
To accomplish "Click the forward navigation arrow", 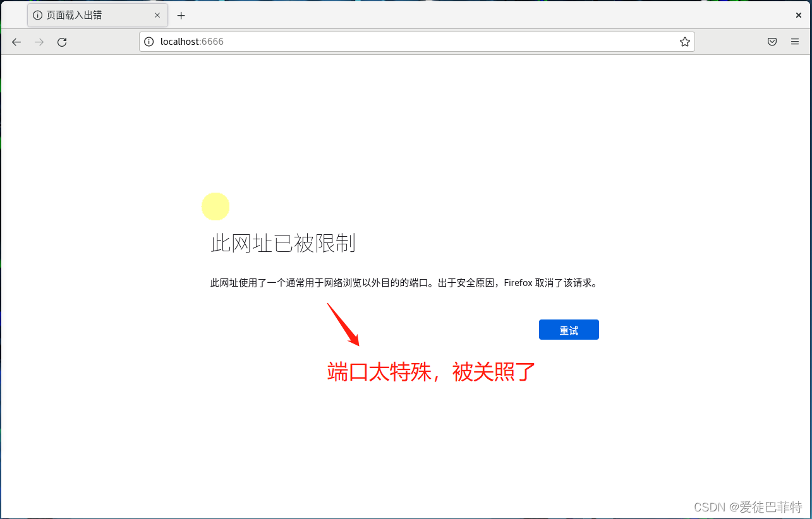I will point(39,42).
